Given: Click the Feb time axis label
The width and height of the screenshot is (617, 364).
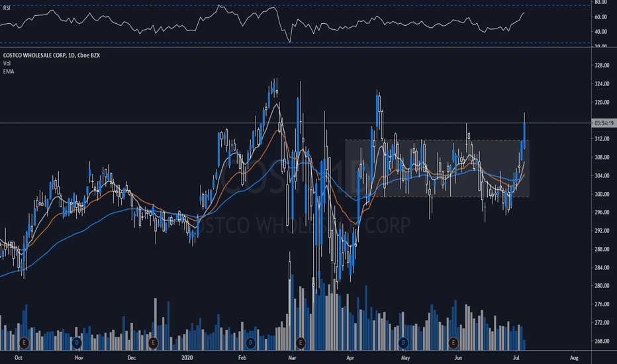Looking at the screenshot, I should point(242,358).
